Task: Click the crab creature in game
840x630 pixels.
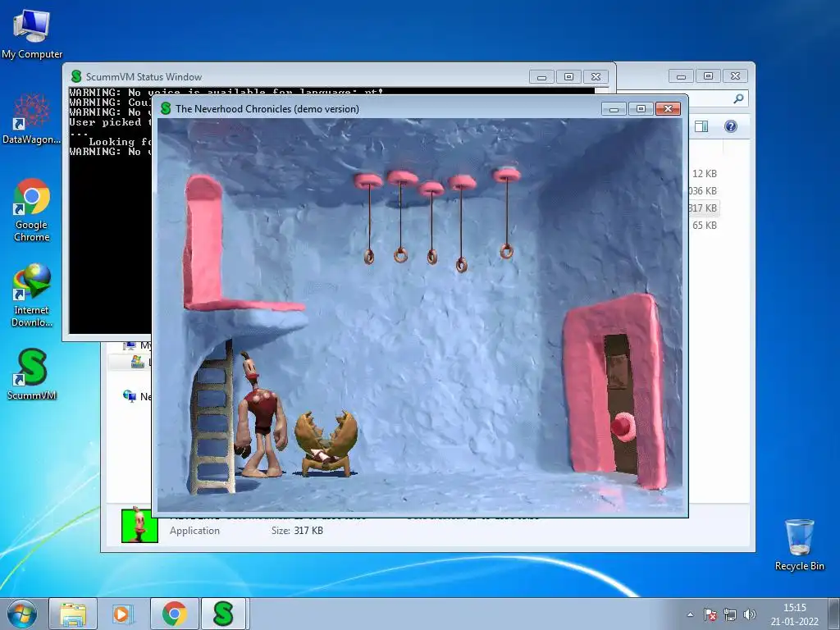Action: pos(325,444)
